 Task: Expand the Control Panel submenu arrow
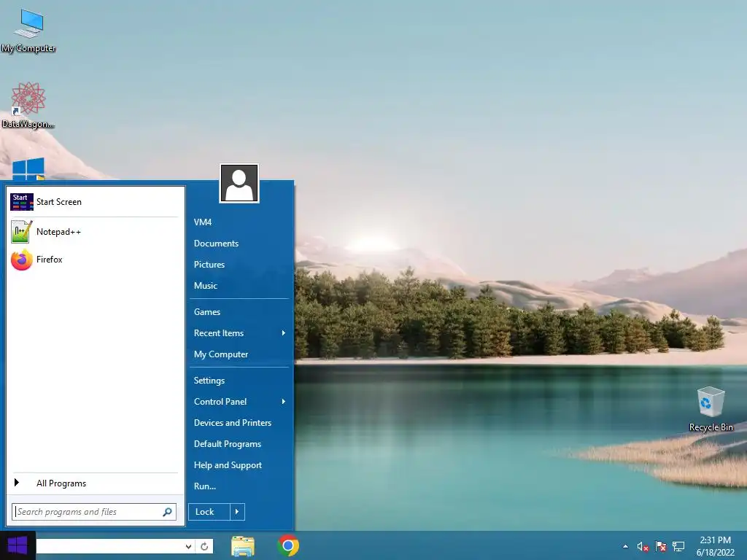tap(284, 402)
